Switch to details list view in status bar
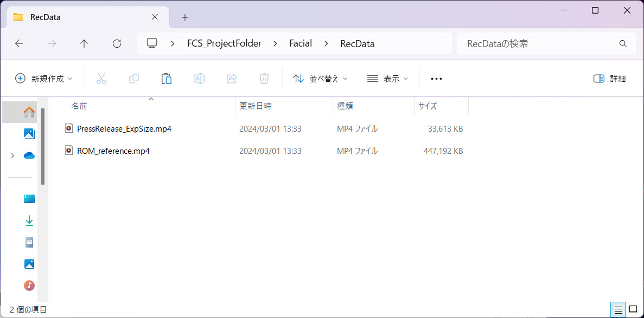 point(618,310)
